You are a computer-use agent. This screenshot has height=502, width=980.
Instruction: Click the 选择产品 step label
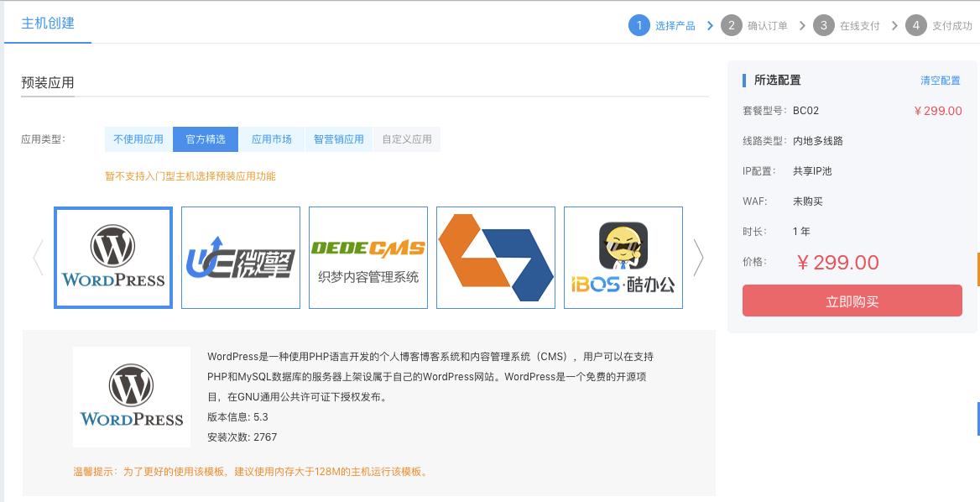[675, 26]
